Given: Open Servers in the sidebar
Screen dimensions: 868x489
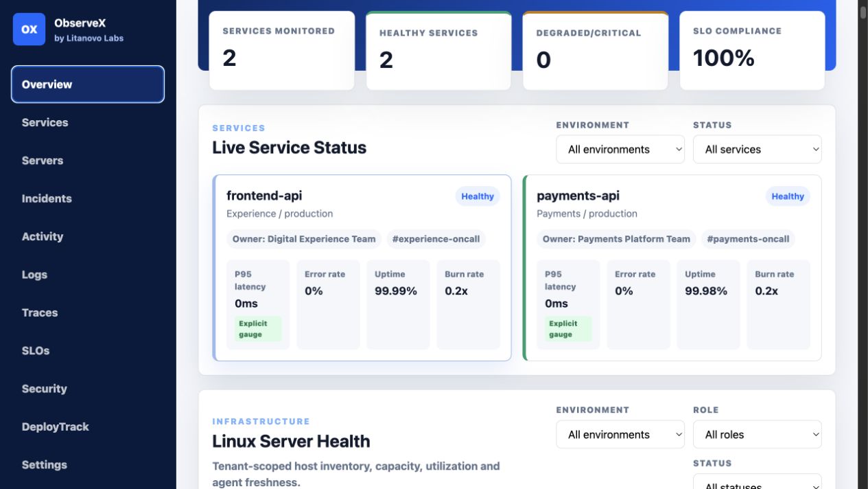Looking at the screenshot, I should (88, 161).
